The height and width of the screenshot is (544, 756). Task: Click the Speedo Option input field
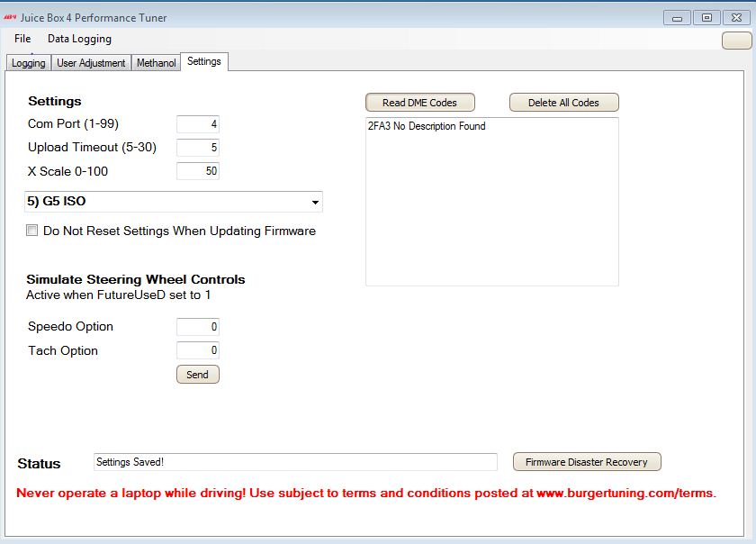(198, 327)
